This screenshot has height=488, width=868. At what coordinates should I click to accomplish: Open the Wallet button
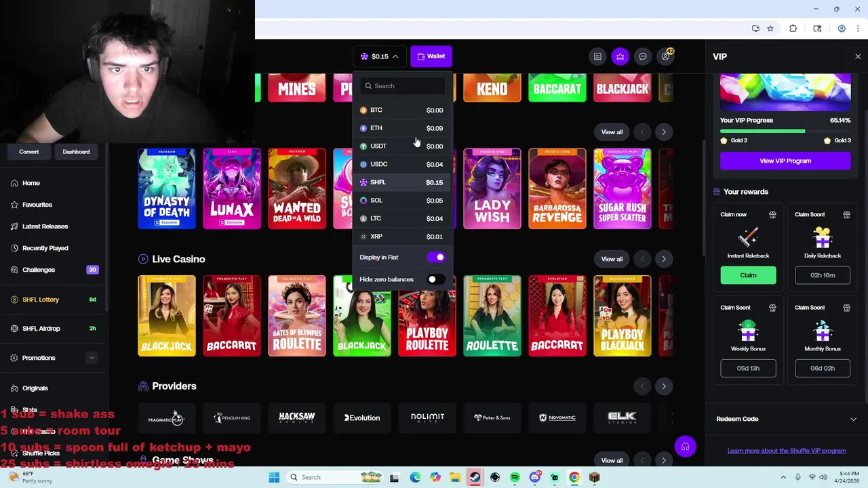[431, 56]
